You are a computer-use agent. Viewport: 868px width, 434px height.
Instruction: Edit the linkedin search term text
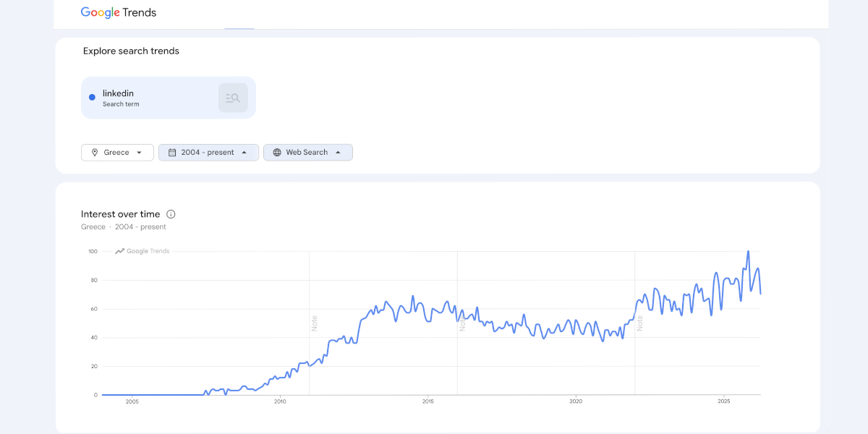click(118, 93)
